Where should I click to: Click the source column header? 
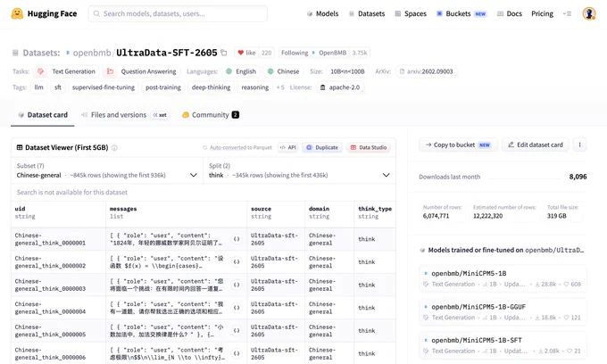[276, 212]
